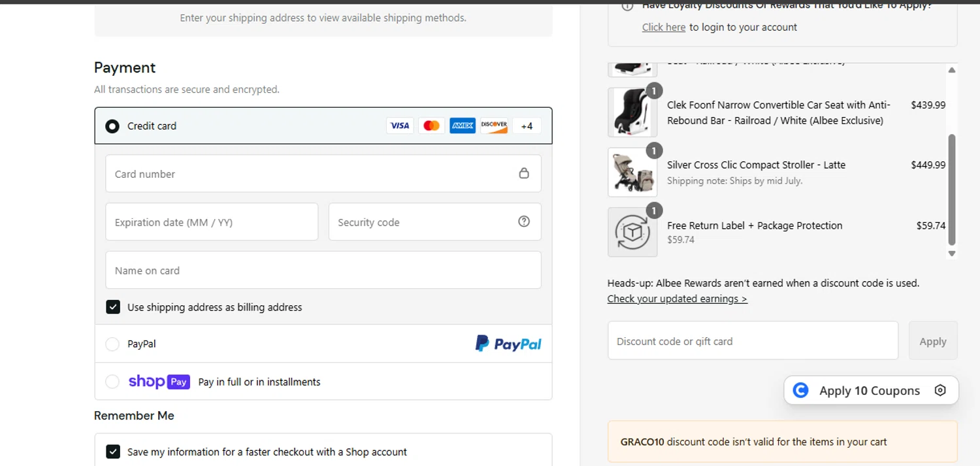Image resolution: width=980 pixels, height=466 pixels.
Task: Click the order summary scrollbar thumb
Action: [952, 190]
